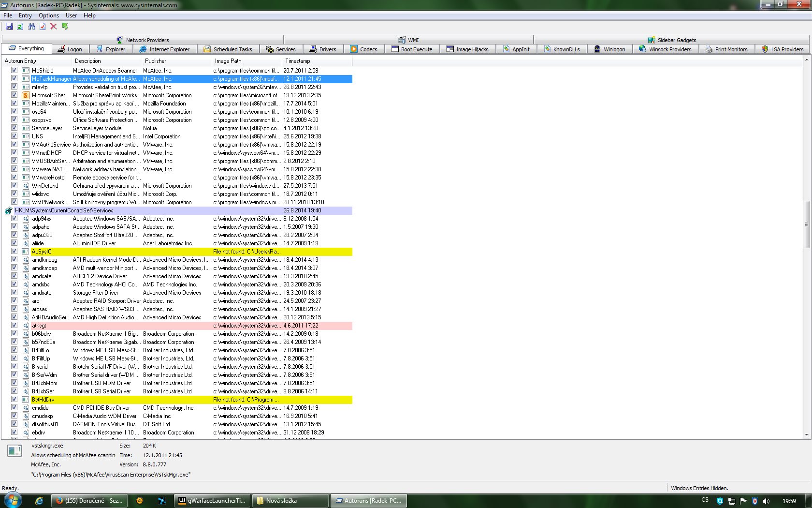Click the Properties checkmark toolbar icon

coord(43,27)
